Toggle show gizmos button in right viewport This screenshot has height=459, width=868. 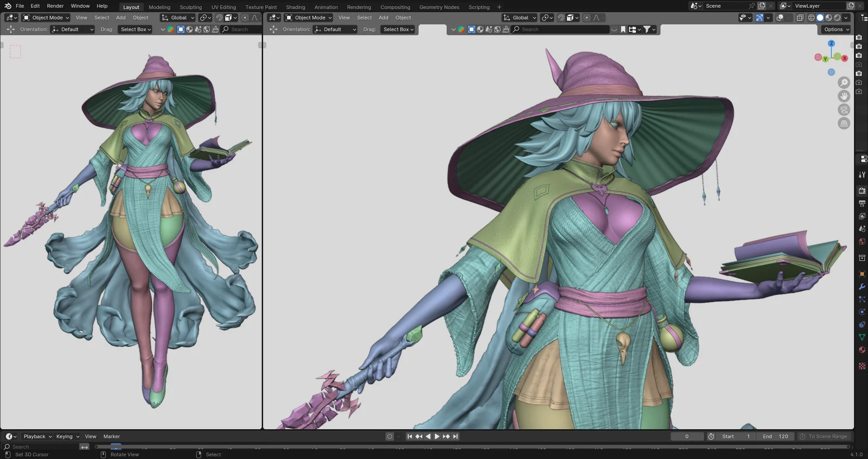click(x=759, y=18)
